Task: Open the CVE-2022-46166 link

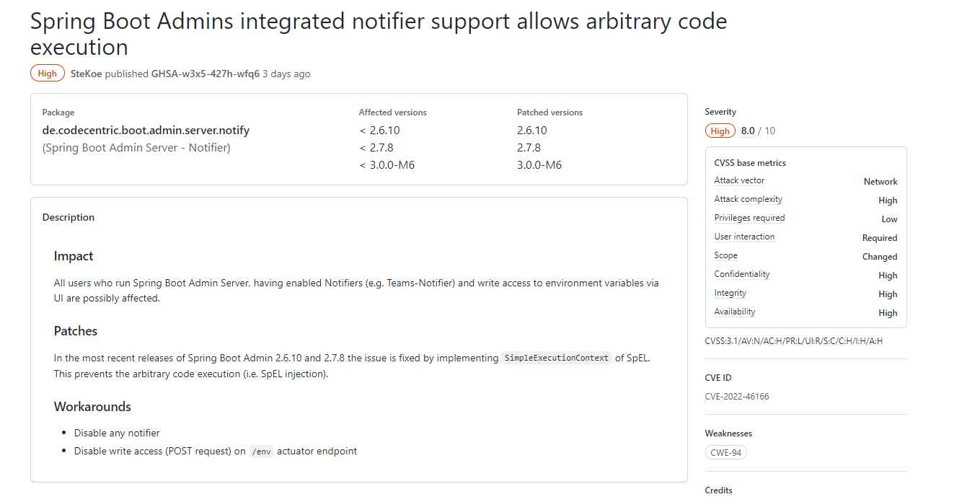Action: coord(736,396)
